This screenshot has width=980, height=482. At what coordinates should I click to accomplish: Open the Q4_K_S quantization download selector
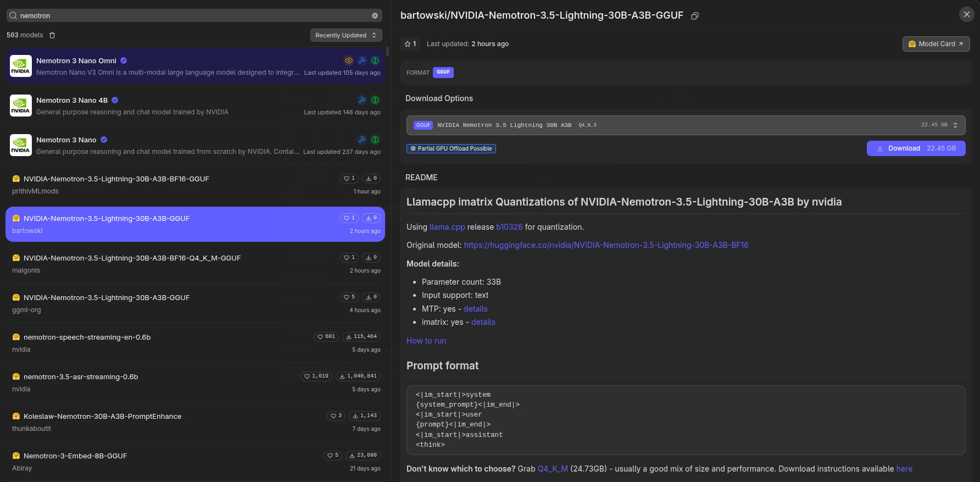coord(686,125)
